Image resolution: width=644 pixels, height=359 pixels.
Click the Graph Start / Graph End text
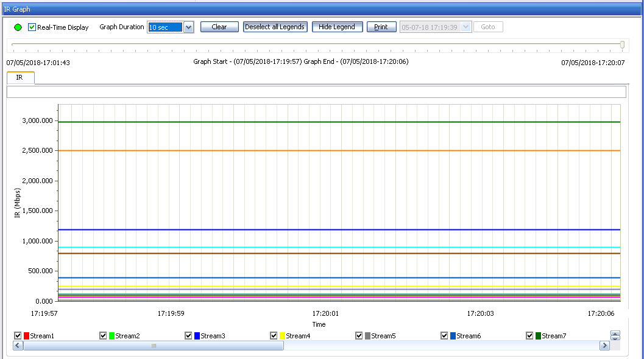300,61
